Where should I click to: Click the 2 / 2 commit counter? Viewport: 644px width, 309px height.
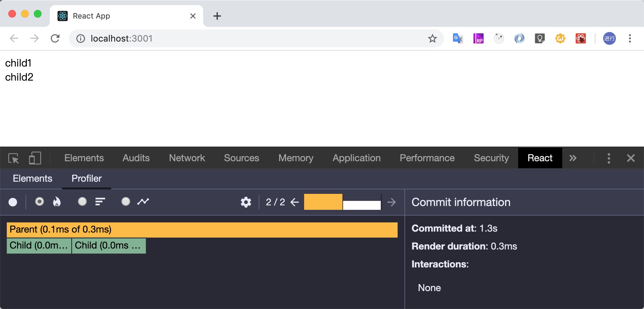pos(275,202)
